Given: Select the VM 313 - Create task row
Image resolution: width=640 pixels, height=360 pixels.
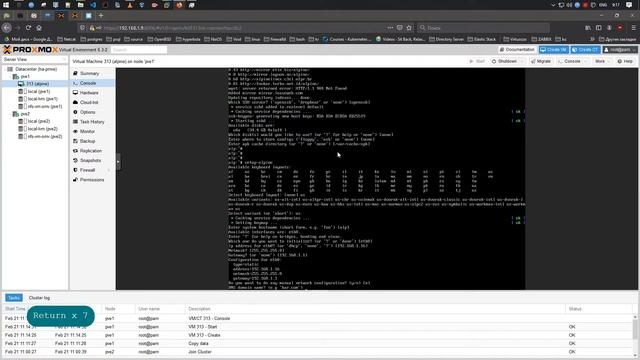Looking at the screenshot, I should 318,335.
